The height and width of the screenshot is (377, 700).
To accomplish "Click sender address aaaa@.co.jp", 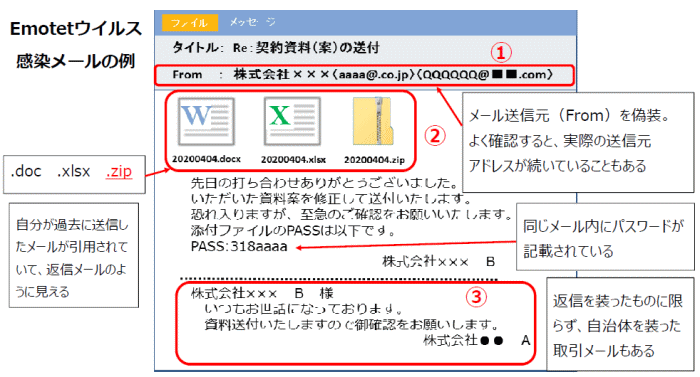I will tap(373, 75).
